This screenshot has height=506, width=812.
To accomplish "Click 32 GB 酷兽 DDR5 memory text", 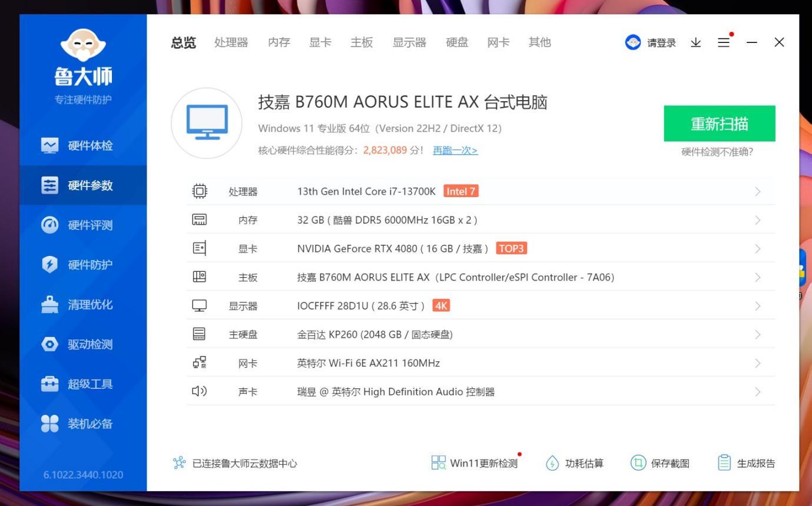I will [387, 220].
